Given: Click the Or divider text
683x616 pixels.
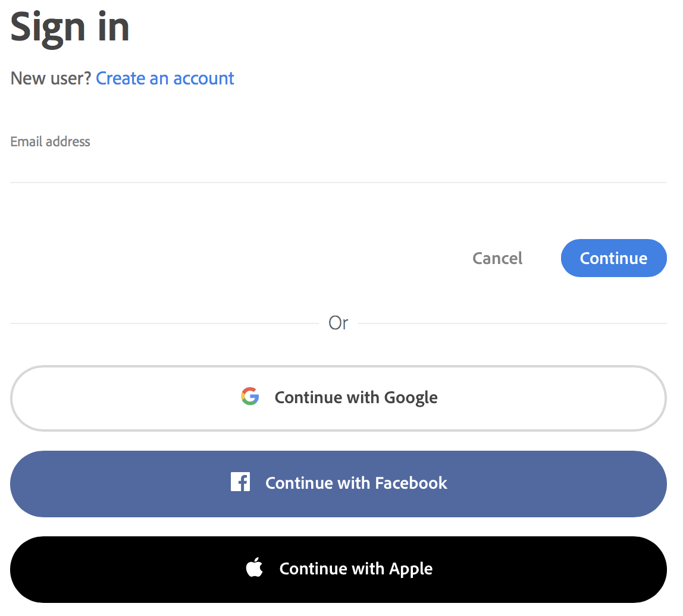Looking at the screenshot, I should (338, 323).
